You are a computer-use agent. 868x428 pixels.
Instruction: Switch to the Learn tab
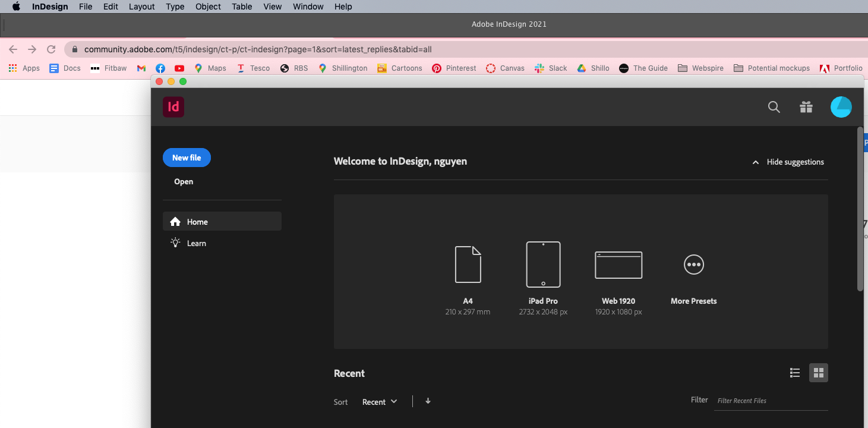(x=195, y=243)
